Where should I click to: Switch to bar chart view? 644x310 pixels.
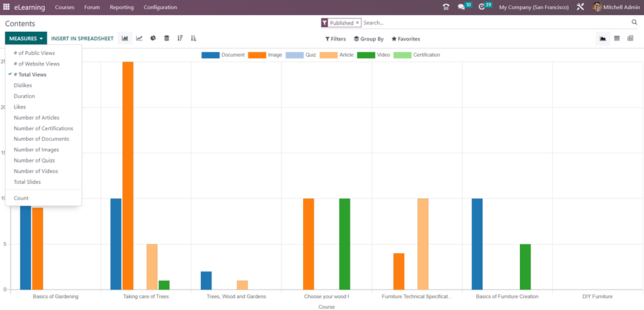click(x=125, y=38)
